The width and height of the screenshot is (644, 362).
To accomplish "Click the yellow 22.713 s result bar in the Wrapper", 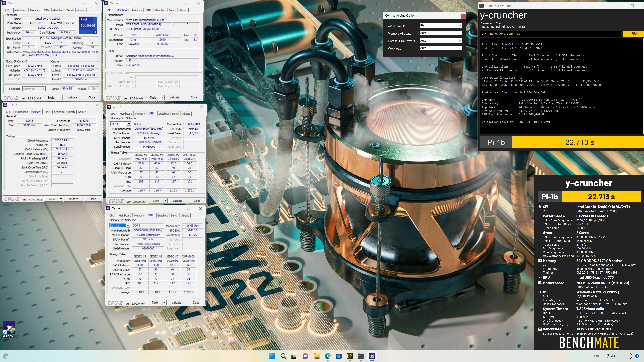I will pyautogui.click(x=578, y=142).
